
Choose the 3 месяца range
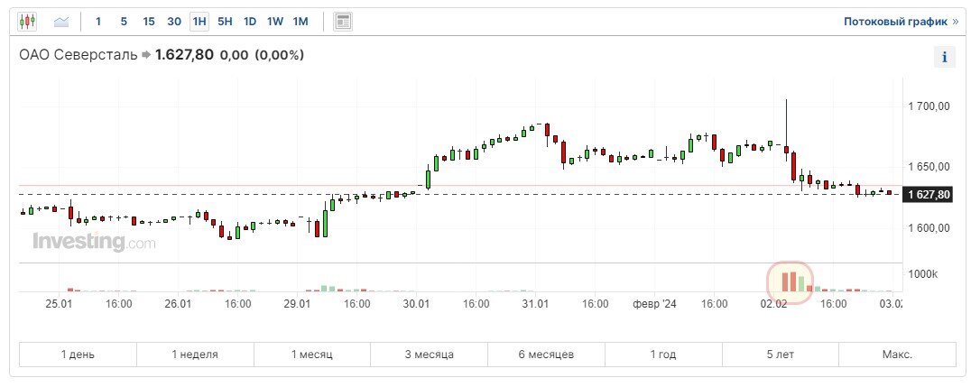point(429,355)
